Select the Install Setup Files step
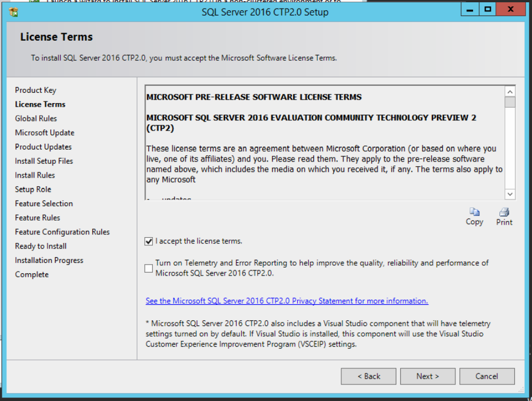The height and width of the screenshot is (401, 532). point(44,162)
